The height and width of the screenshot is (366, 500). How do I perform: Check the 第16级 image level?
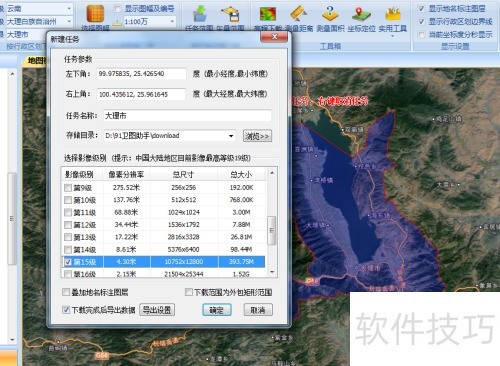point(68,274)
